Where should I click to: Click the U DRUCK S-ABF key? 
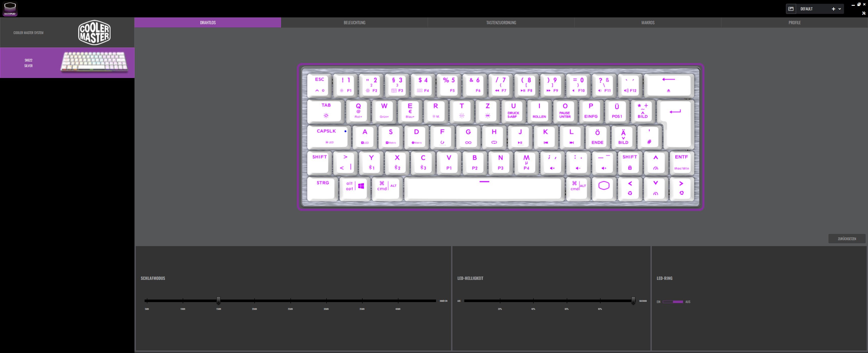coord(513,111)
